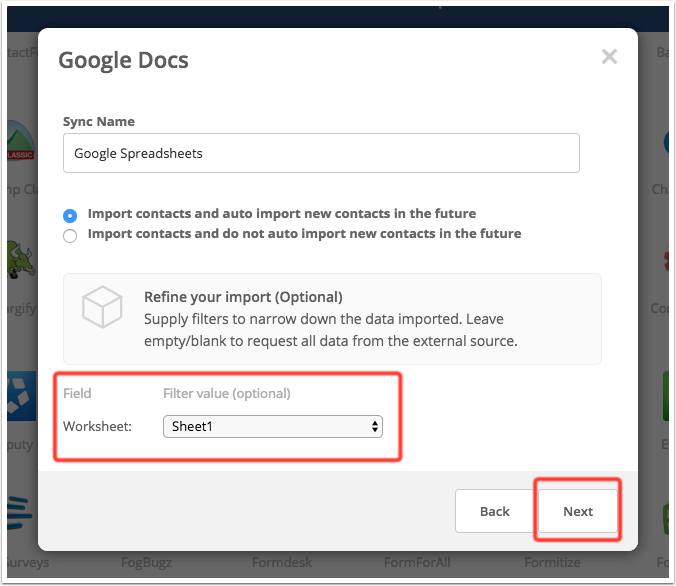Screen dimensions: 676x586
Task: Click the 'Sync Name' label
Action: point(99,122)
